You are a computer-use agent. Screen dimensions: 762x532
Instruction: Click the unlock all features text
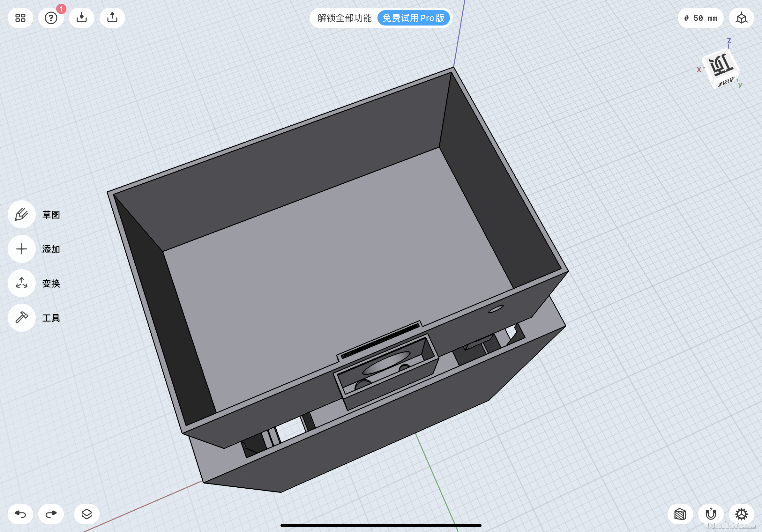pyautogui.click(x=344, y=18)
